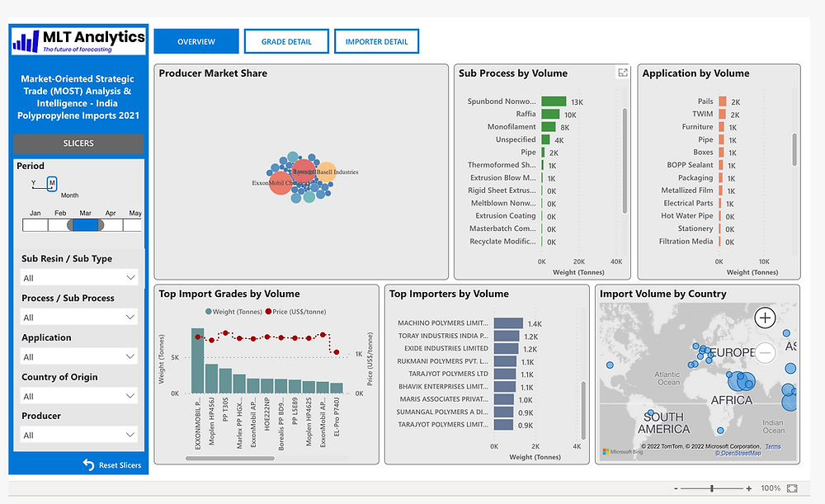The width and height of the screenshot is (825, 504).
Task: Select the Raffia bar in Sub Process chart
Action: pyautogui.click(x=550, y=114)
